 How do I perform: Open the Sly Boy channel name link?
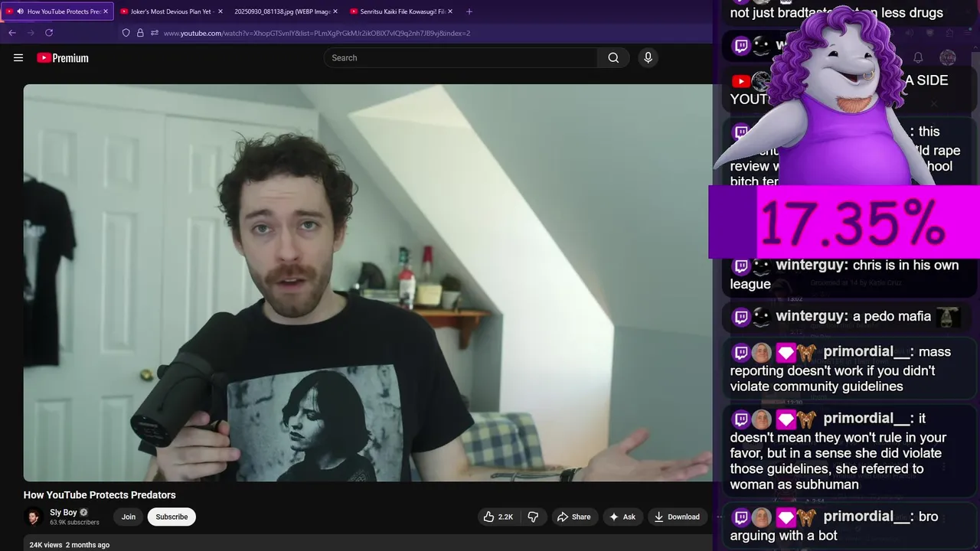[64, 512]
